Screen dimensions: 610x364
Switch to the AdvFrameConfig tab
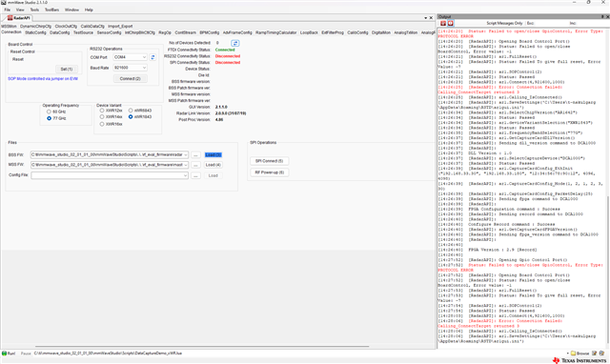(237, 32)
